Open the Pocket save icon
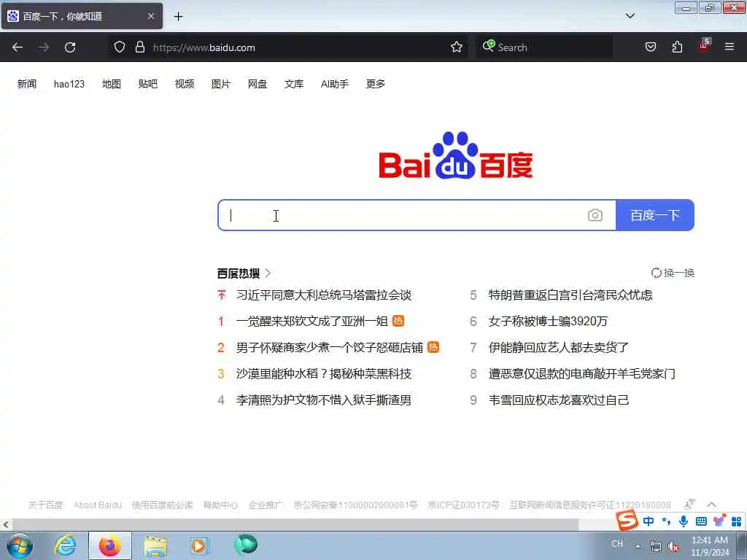The width and height of the screenshot is (747, 560). pyautogui.click(x=650, y=47)
